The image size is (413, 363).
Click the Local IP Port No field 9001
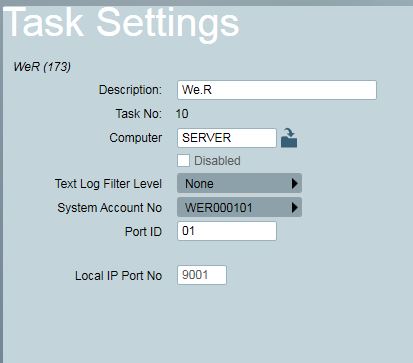[202, 275]
